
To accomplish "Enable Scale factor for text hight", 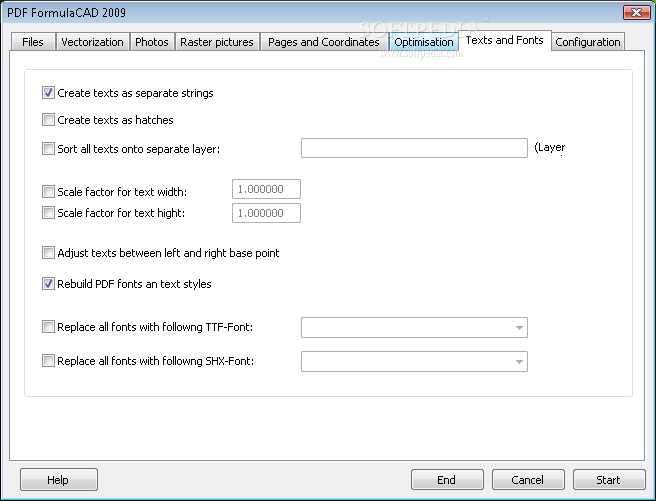I will [x=48, y=212].
